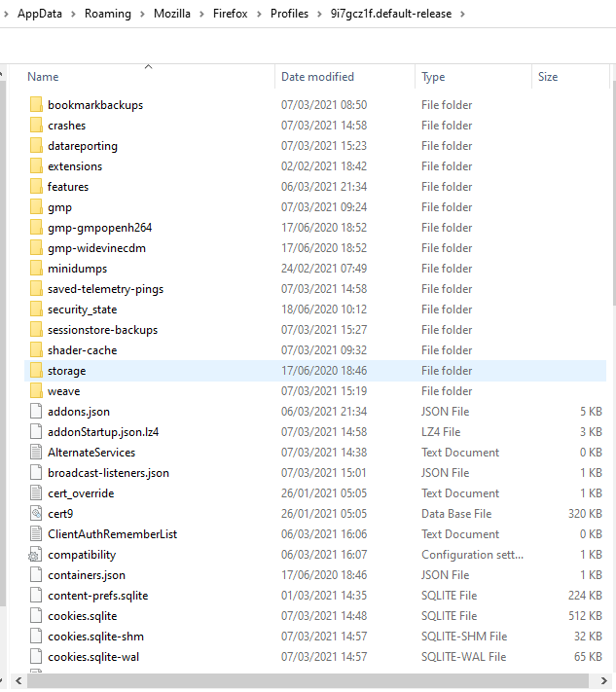
Task: Click the SQLITE-WAL File type cell
Action: coord(464,657)
